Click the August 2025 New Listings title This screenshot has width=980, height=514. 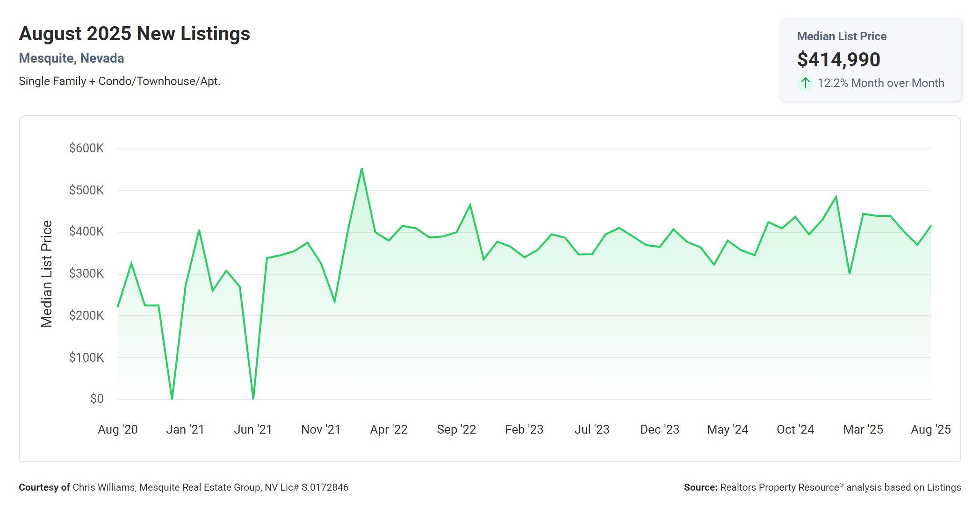pos(134,34)
